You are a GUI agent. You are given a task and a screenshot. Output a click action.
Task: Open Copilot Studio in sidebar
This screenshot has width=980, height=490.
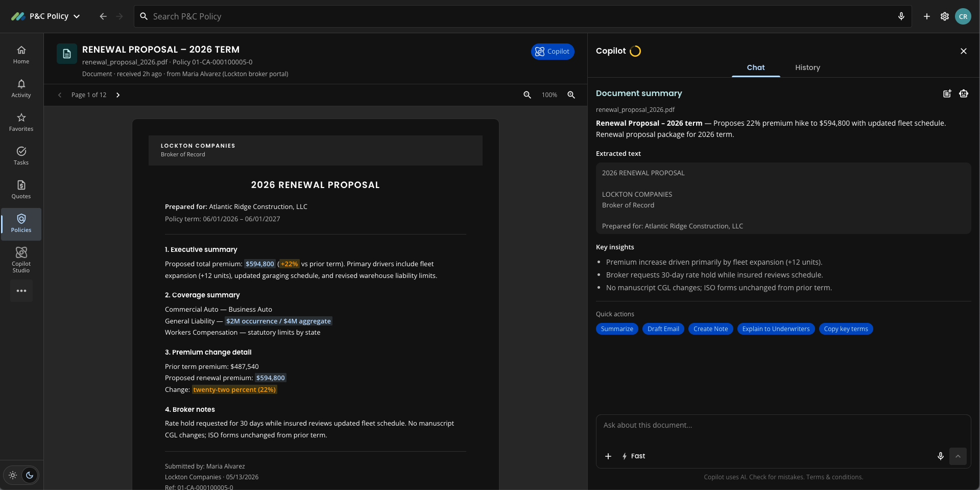(21, 259)
